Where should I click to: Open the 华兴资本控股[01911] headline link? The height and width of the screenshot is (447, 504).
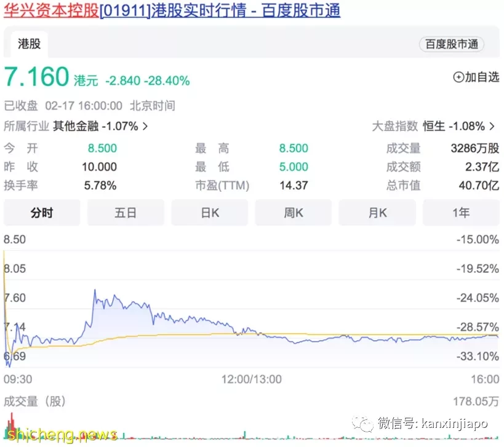(x=172, y=10)
